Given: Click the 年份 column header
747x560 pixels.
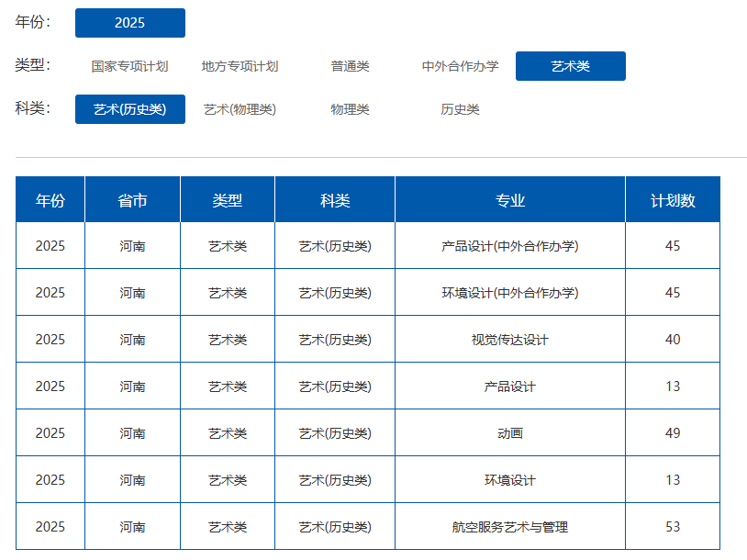Looking at the screenshot, I should click(x=50, y=200).
